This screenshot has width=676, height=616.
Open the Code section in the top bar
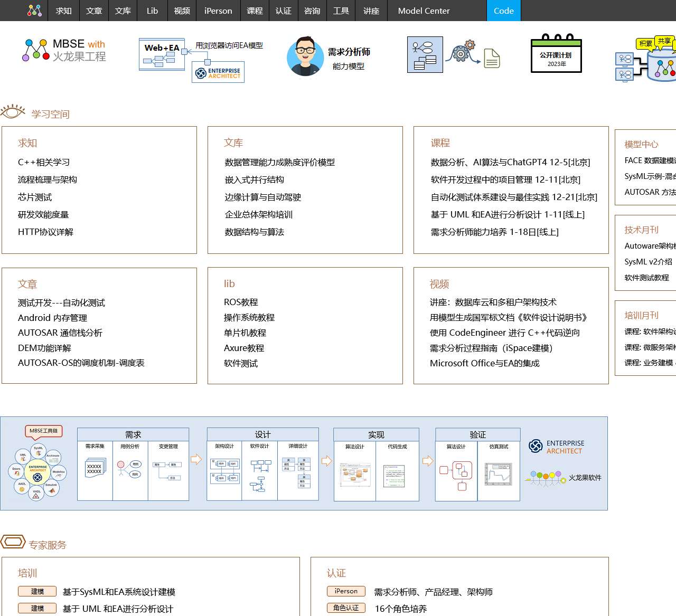503,11
